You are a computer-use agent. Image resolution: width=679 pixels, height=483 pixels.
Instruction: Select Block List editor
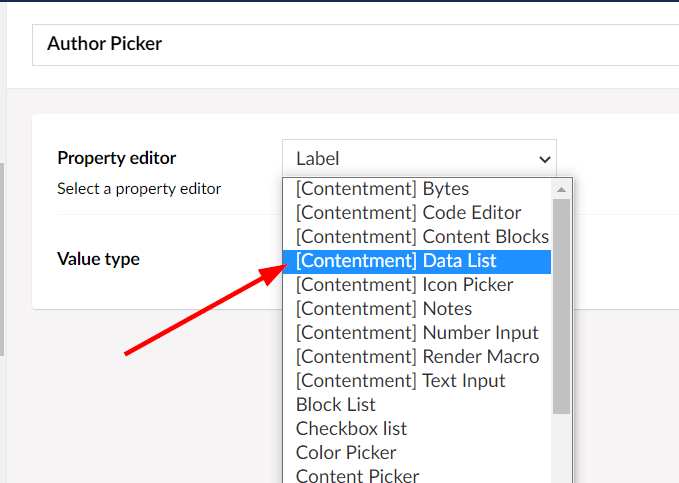[417, 405]
